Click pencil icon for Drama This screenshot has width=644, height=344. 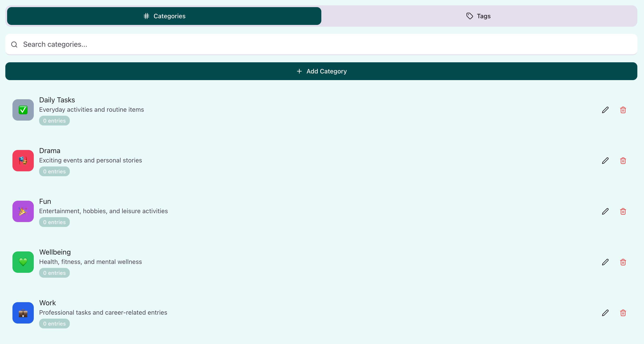[x=605, y=161]
